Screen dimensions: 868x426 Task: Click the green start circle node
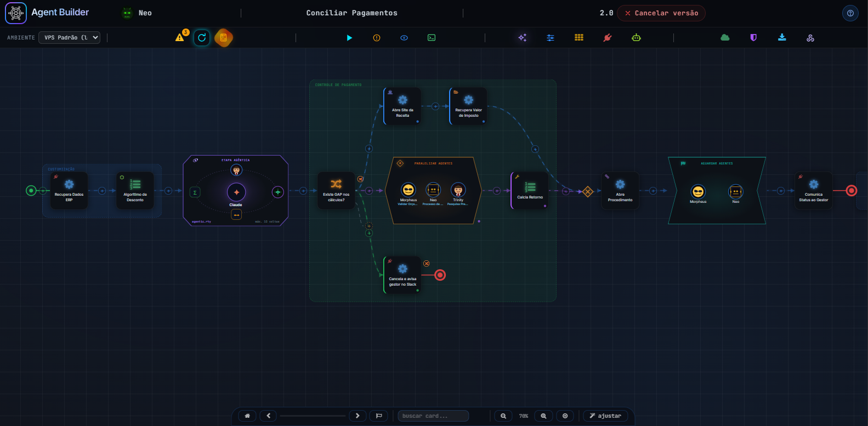[31, 191]
